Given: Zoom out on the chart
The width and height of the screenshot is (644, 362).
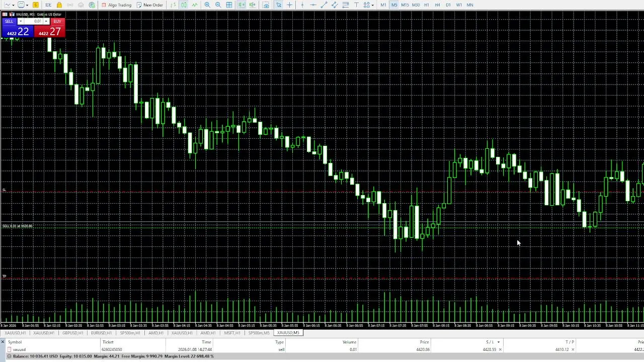Looking at the screenshot, I should (x=218, y=5).
